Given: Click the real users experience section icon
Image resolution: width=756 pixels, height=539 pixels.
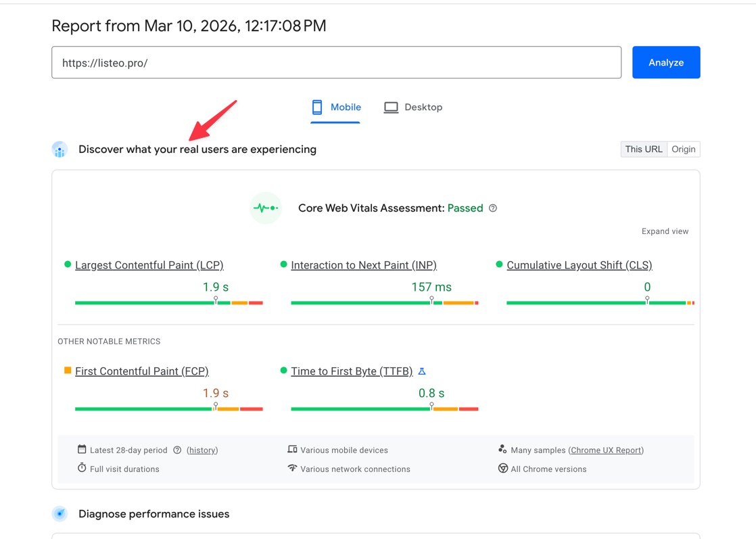Looking at the screenshot, I should (60, 149).
